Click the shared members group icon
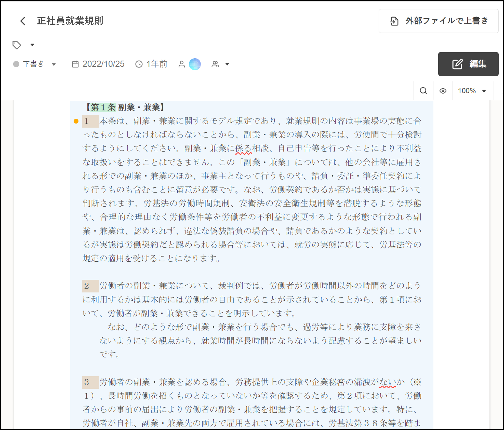Screen dimensions: 504x430 pos(215,64)
